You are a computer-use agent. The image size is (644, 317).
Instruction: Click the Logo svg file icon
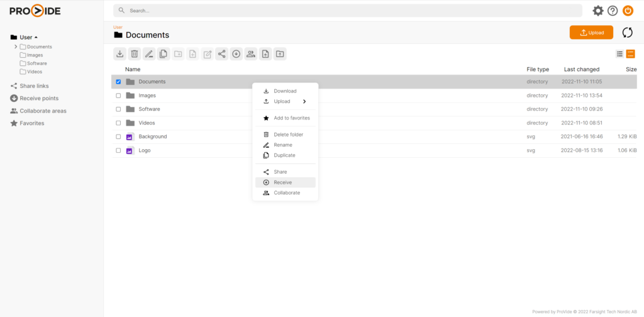click(x=130, y=150)
